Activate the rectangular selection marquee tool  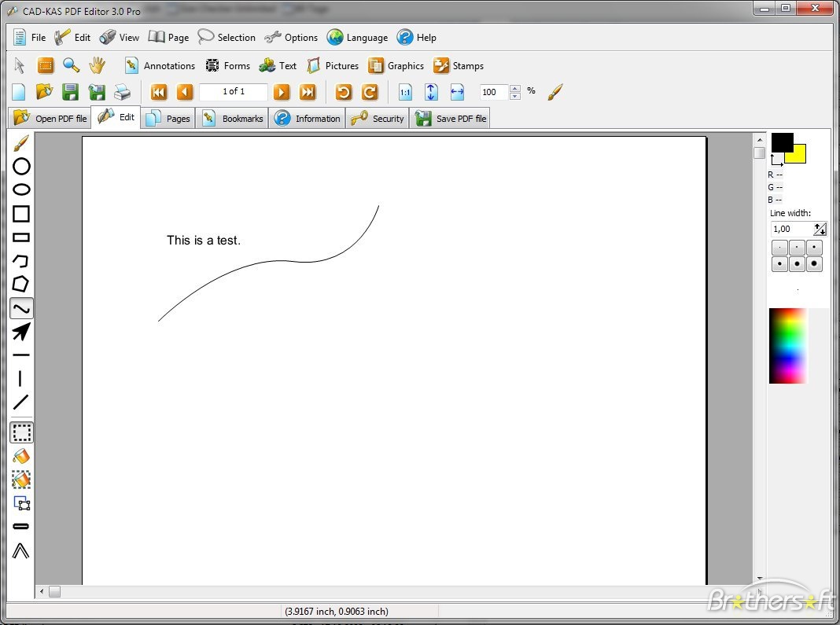[x=21, y=432]
